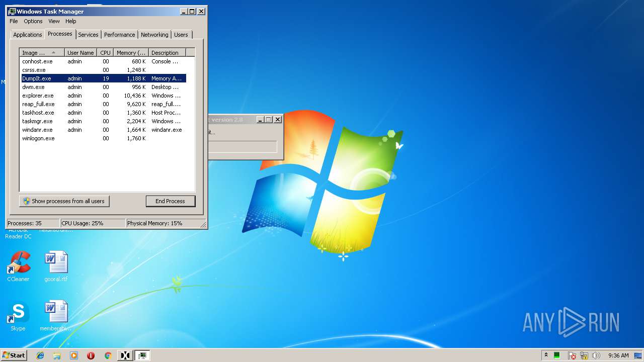Switch to the Networking tab
Viewport: 644px width, 362px height.
[154, 35]
